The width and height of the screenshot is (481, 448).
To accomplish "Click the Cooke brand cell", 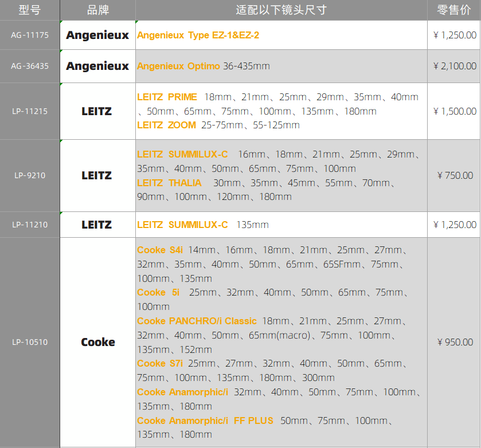I will tap(98, 342).
